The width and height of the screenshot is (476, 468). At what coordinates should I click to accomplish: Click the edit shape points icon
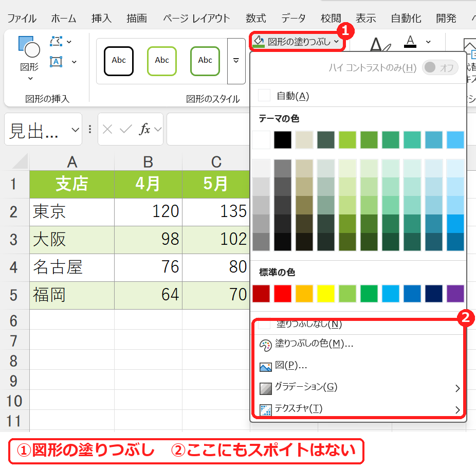coord(56,41)
